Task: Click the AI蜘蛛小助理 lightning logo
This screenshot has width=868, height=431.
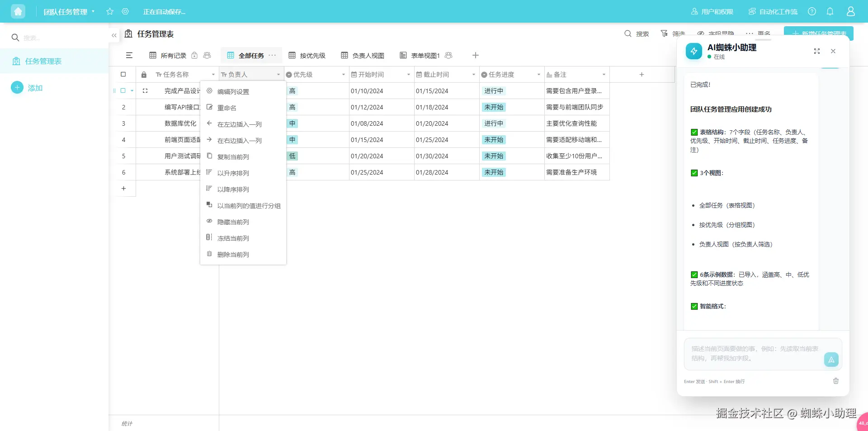Action: [694, 51]
